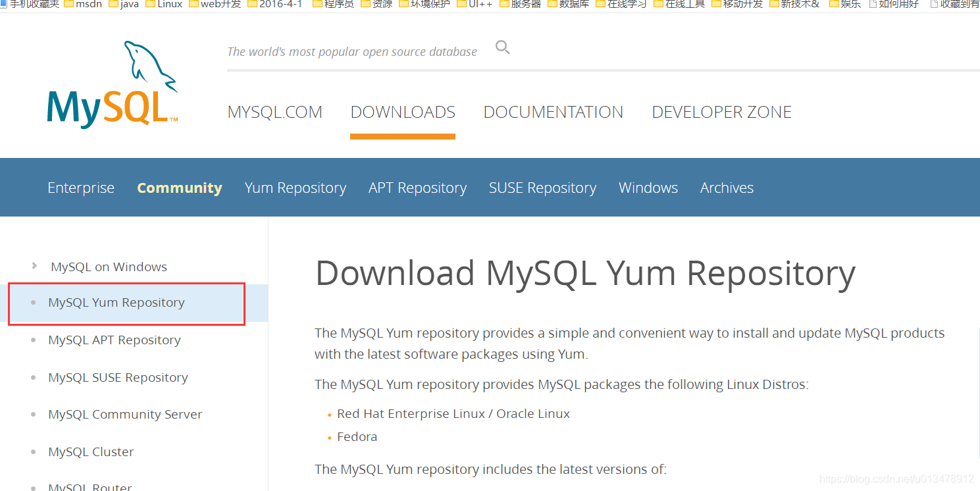This screenshot has height=491, width=980.
Task: Open the DEVELOPER ZONE navigation tab
Action: (x=722, y=112)
